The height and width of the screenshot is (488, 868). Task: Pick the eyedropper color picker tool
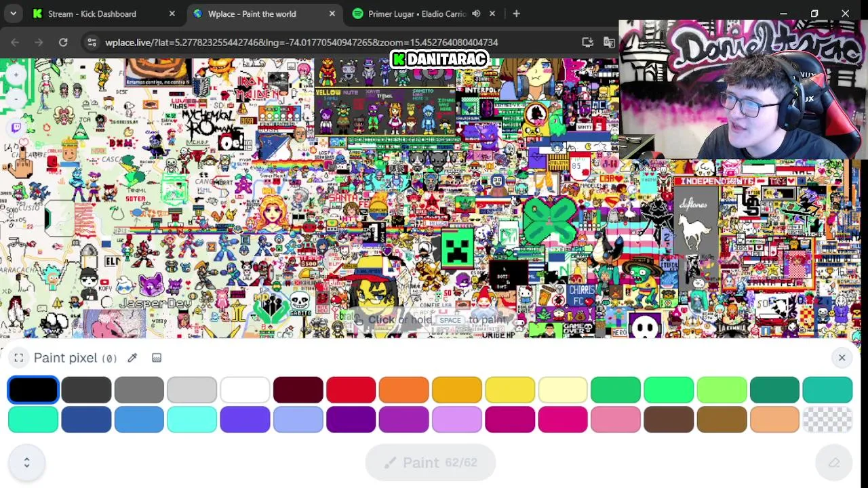132,358
